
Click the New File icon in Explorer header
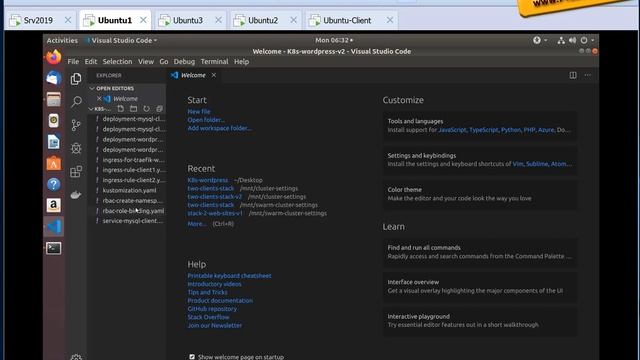(120, 109)
